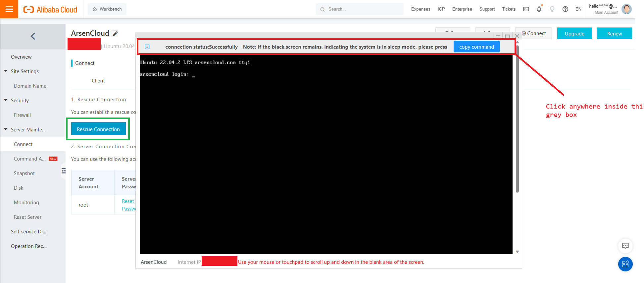The height and width of the screenshot is (283, 644).
Task: Focus the top Search field
Action: click(359, 9)
